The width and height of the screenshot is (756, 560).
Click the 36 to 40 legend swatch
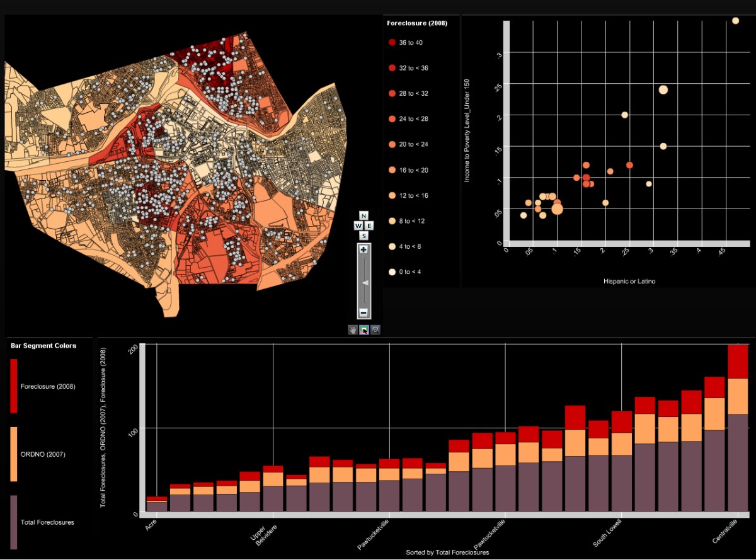pos(392,42)
